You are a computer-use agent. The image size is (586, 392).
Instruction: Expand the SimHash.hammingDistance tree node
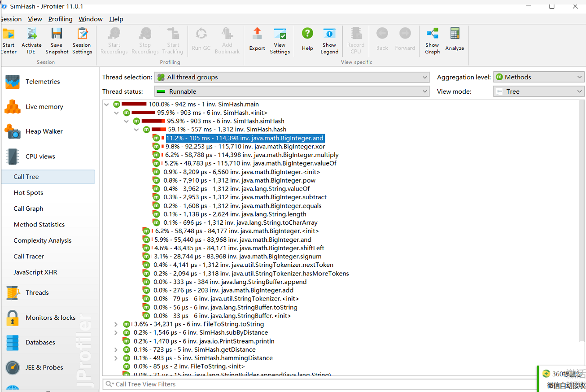coord(116,358)
